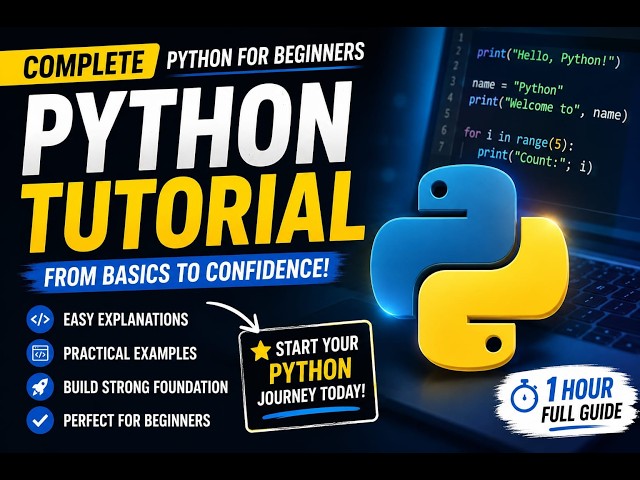The image size is (640, 480).
Task: Click the Python For Beginners heading
Action: point(266,55)
